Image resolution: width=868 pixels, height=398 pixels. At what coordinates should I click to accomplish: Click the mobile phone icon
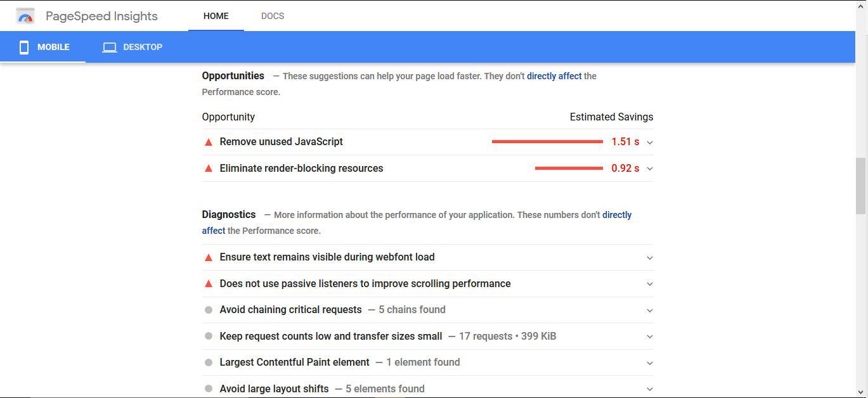[24, 47]
